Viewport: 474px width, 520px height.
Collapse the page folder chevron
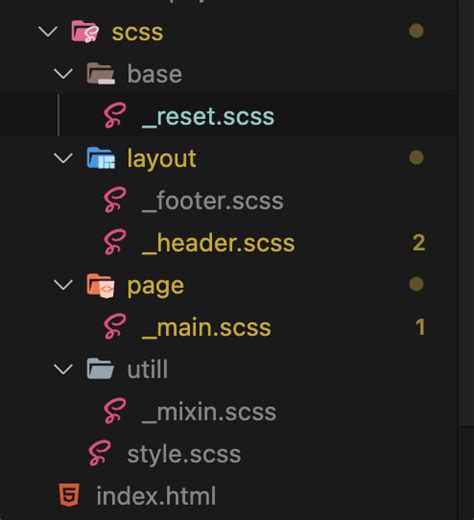click(63, 285)
